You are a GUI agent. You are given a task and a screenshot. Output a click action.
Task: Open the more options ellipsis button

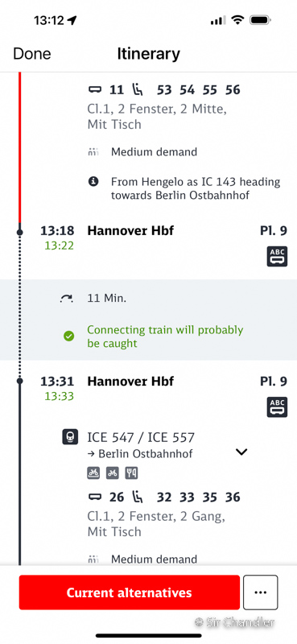pyautogui.click(x=261, y=592)
